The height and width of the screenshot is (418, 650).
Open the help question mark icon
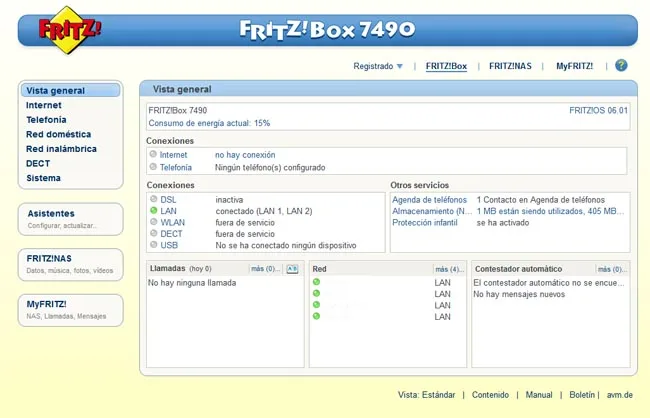[x=621, y=66]
